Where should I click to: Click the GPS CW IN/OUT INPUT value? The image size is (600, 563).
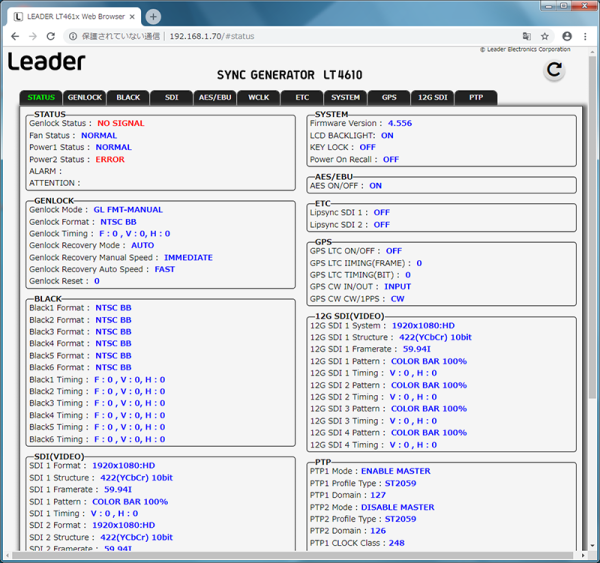pyautogui.click(x=398, y=287)
